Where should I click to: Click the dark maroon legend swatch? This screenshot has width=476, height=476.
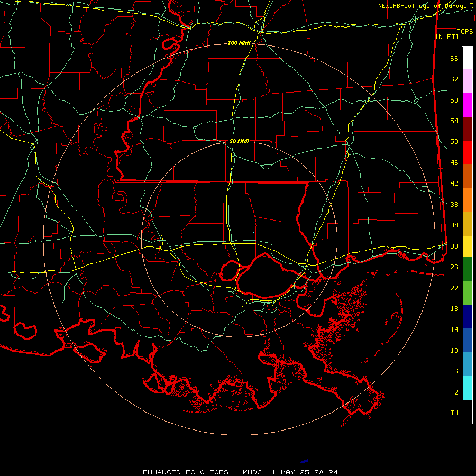[x=467, y=129]
